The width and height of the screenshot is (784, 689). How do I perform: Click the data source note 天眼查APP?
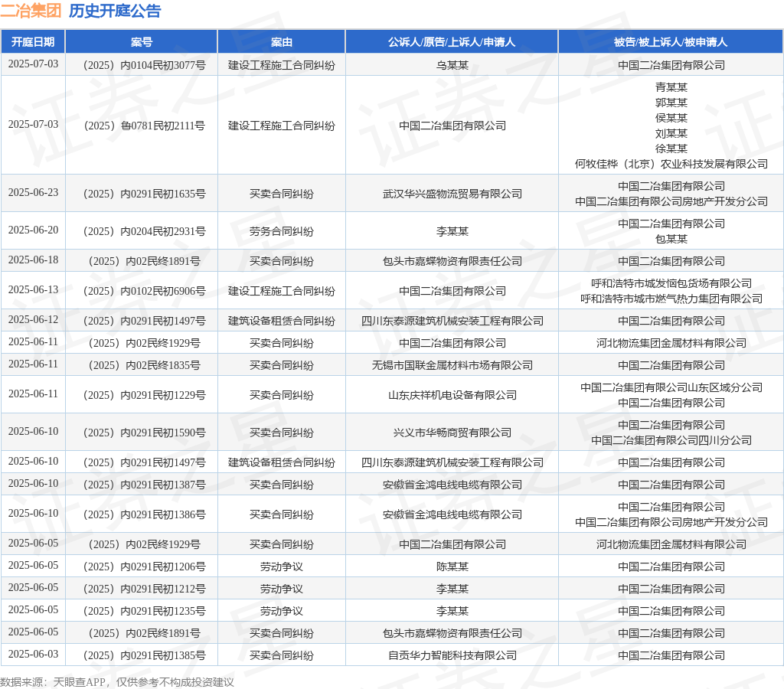tap(79, 682)
